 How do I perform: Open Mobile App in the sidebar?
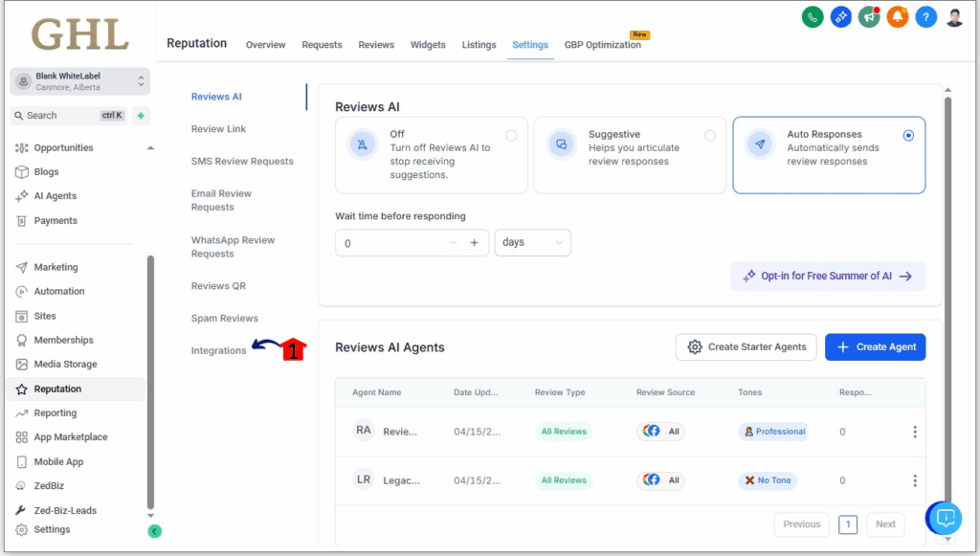click(58, 461)
